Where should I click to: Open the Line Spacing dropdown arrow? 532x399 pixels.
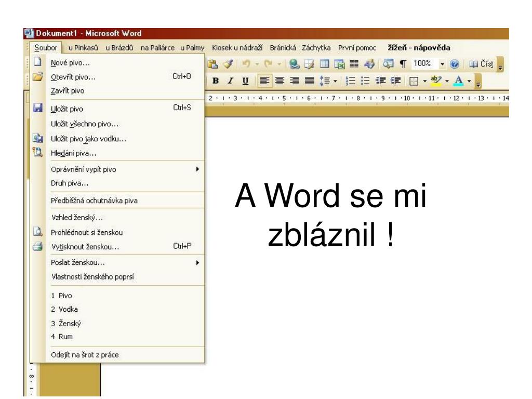(x=335, y=81)
